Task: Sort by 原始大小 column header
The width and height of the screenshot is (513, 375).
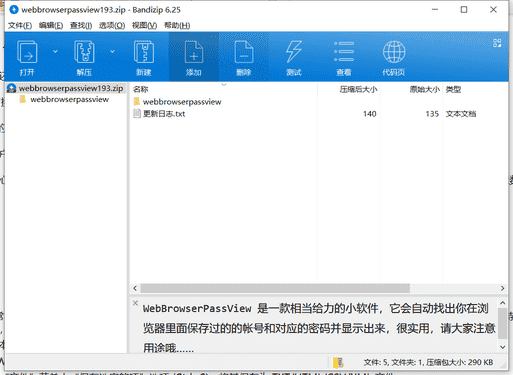Action: click(411, 89)
